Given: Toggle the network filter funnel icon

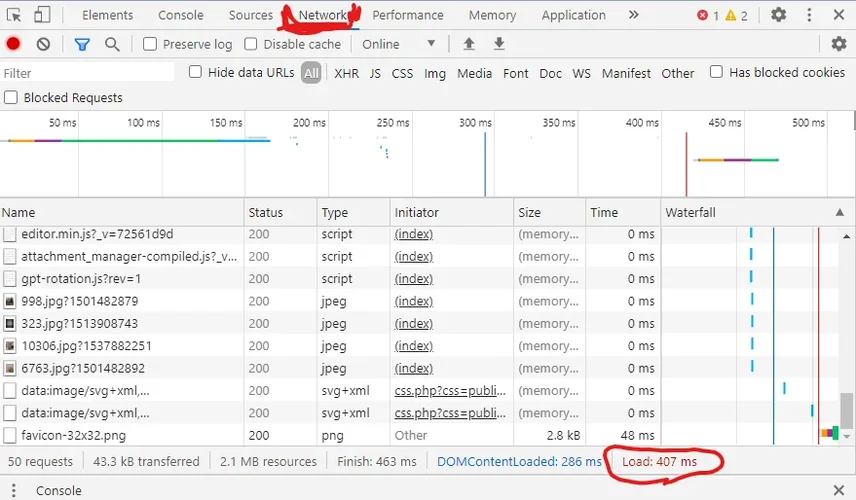Looking at the screenshot, I should pyautogui.click(x=82, y=44).
